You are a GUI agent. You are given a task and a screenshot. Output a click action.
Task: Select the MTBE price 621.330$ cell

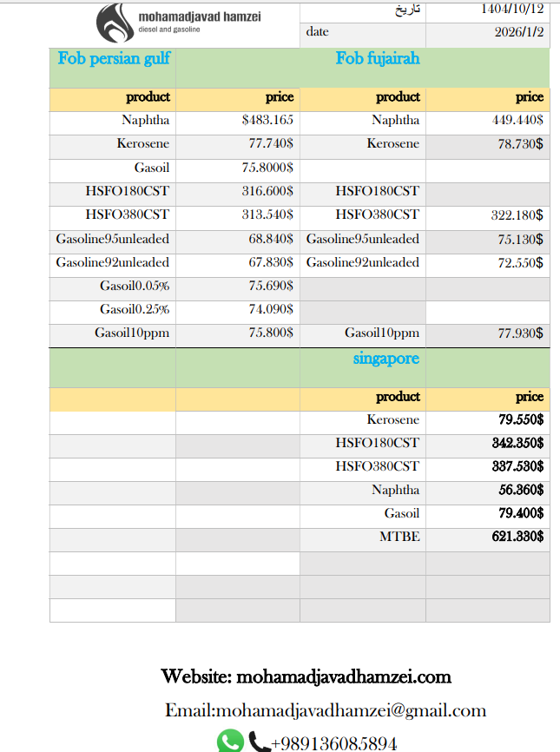pyautogui.click(x=517, y=537)
